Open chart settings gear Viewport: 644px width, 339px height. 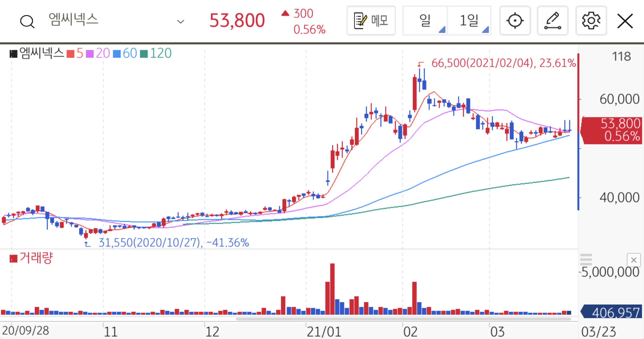591,21
